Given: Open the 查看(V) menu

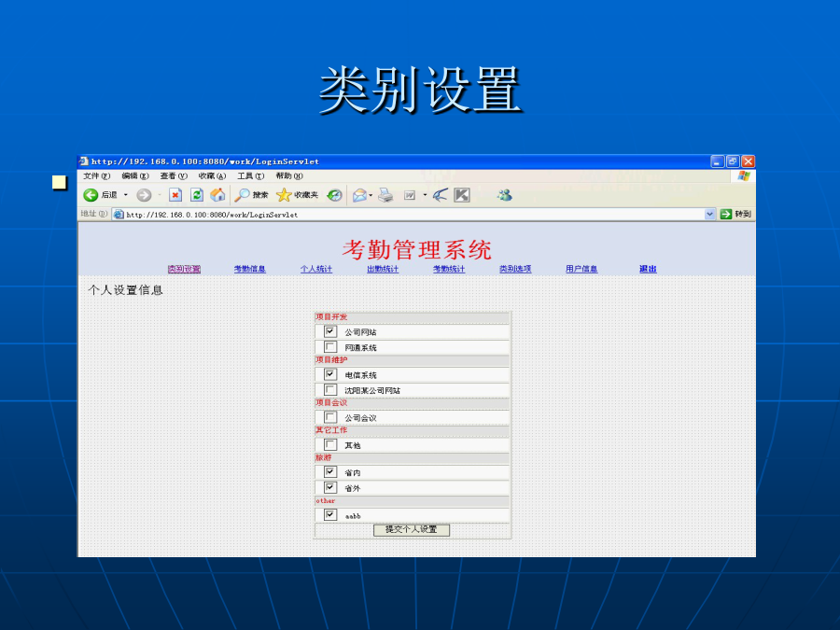Looking at the screenshot, I should point(174,175).
